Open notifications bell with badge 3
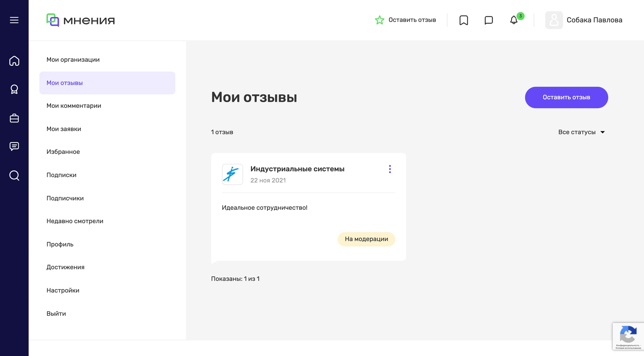 514,20
